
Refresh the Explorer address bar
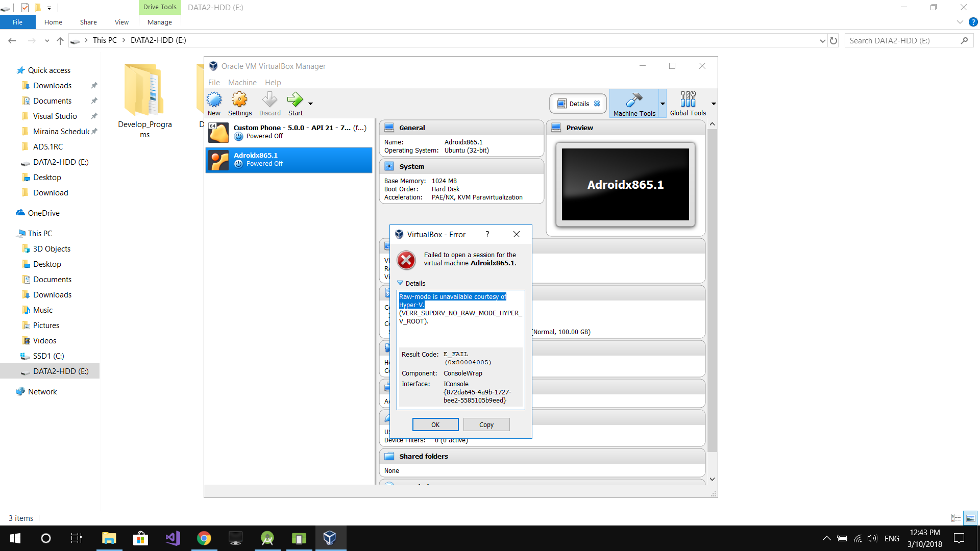pyautogui.click(x=834, y=40)
